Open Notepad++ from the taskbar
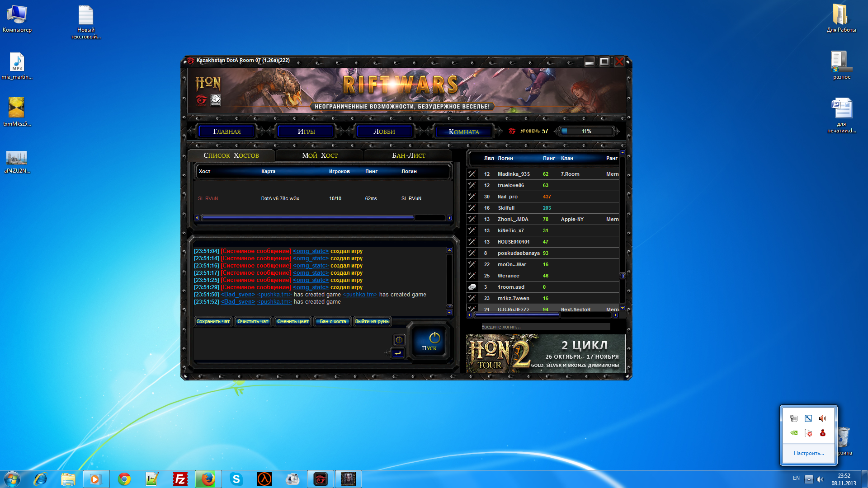The height and width of the screenshot is (488, 868). 152,479
